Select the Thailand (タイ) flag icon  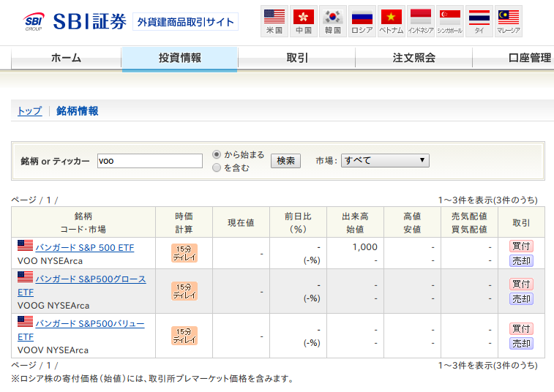[x=479, y=21]
